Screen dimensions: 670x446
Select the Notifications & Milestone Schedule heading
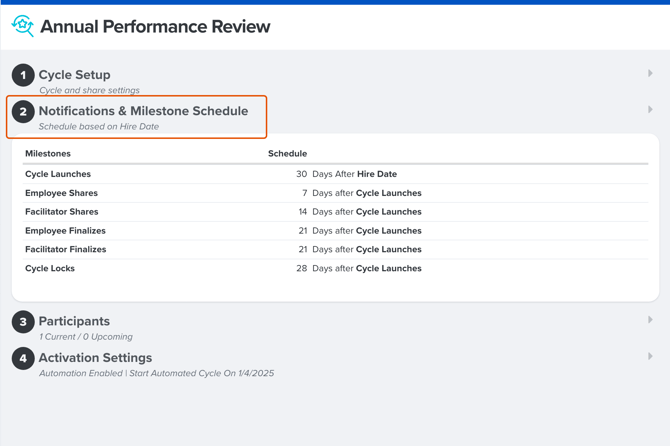pyautogui.click(x=143, y=111)
